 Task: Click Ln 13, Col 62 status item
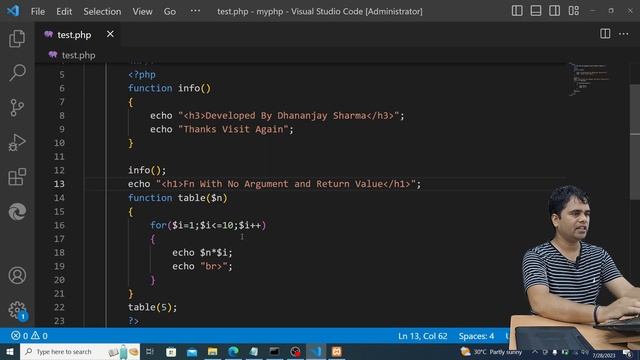422,336
